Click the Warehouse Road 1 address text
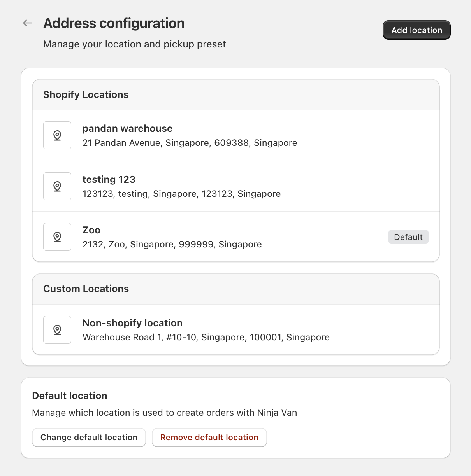 point(206,338)
